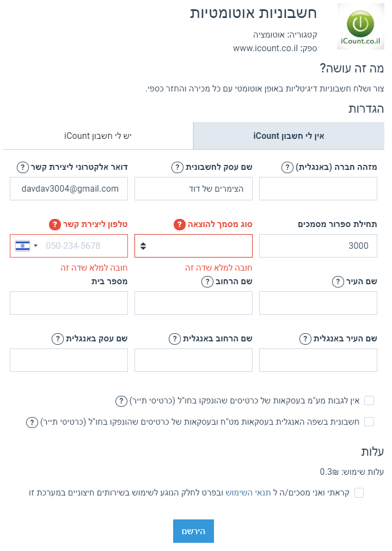Expand the Israel flag country code selector
This screenshot has width=392, height=551.
click(x=26, y=246)
